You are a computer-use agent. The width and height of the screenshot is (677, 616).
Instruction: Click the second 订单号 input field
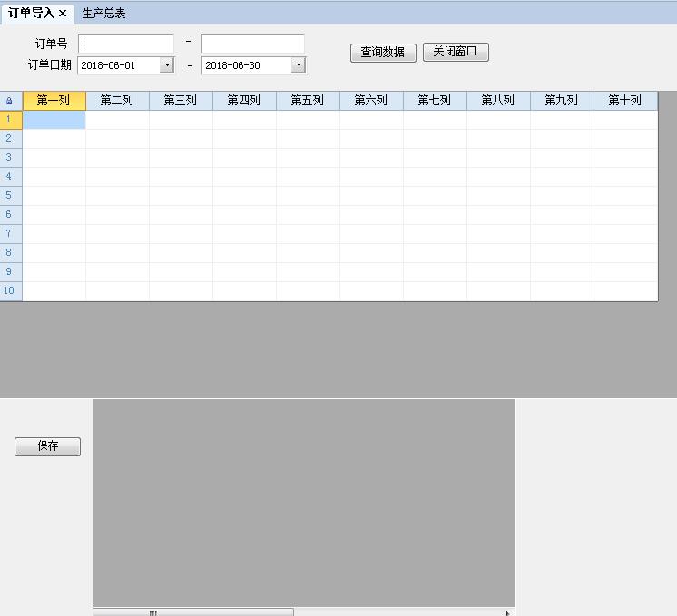253,44
